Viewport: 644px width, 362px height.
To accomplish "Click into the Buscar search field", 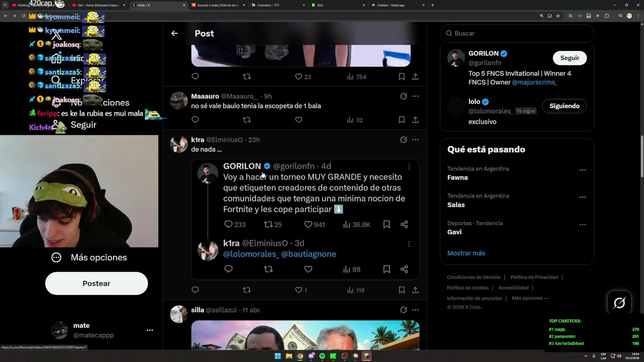I will click(x=517, y=33).
